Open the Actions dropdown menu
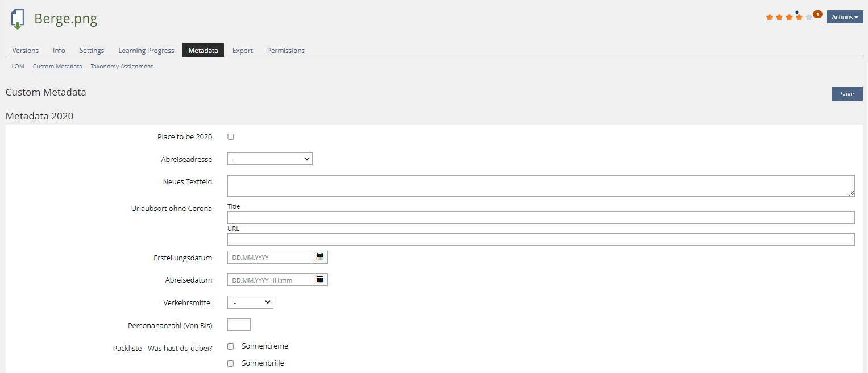The width and height of the screenshot is (868, 373). click(x=845, y=17)
